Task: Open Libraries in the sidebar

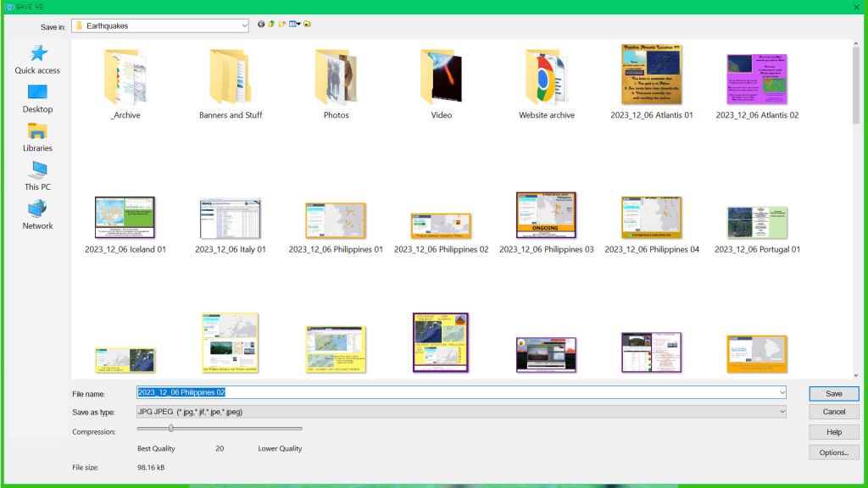Action: pos(37,136)
